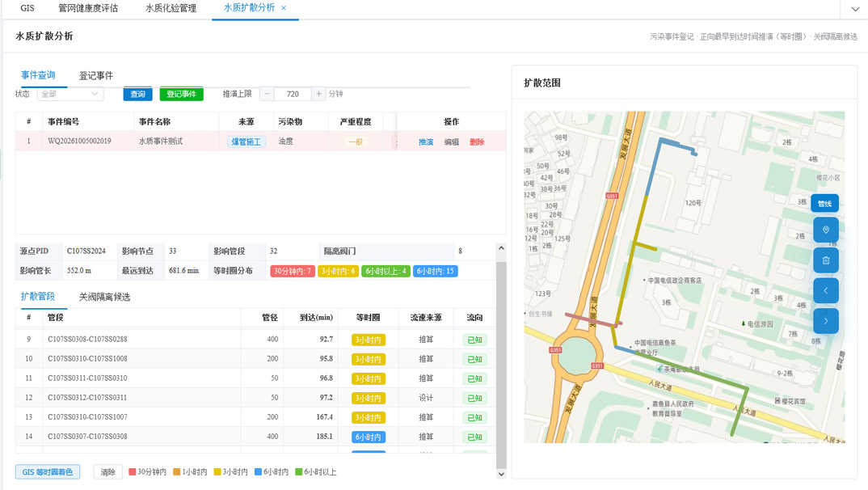Image resolution: width=868 pixels, height=490 pixels.
Task: Close the 水质扩散分析 tab
Action: [x=284, y=8]
